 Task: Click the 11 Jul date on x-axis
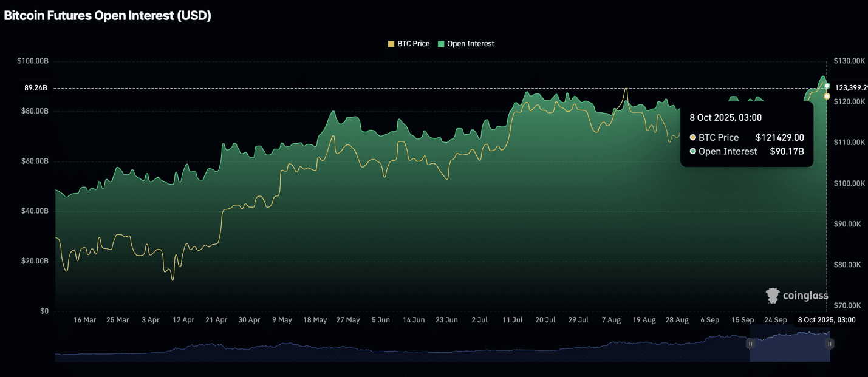tap(513, 320)
